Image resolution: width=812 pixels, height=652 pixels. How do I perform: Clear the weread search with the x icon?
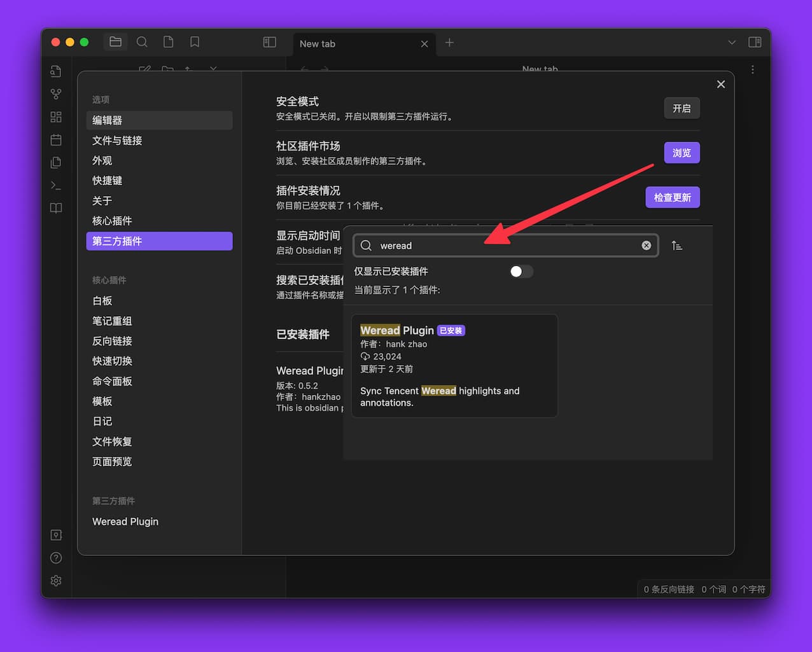click(647, 246)
